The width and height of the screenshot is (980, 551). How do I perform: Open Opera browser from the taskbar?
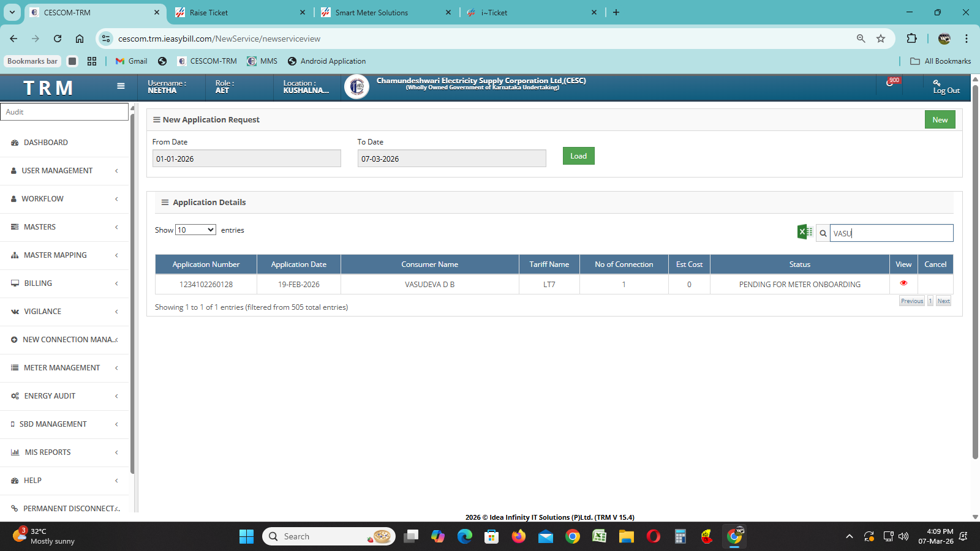tap(654, 537)
